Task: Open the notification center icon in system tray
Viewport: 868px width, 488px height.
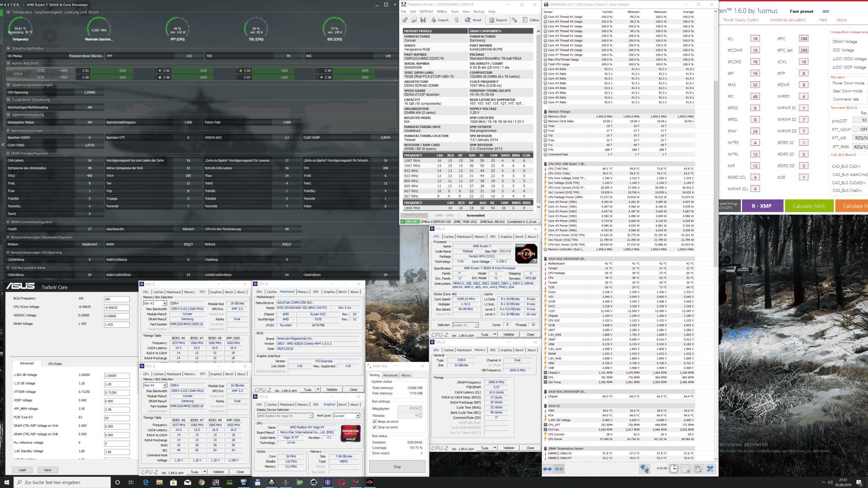Action: pos(859,482)
